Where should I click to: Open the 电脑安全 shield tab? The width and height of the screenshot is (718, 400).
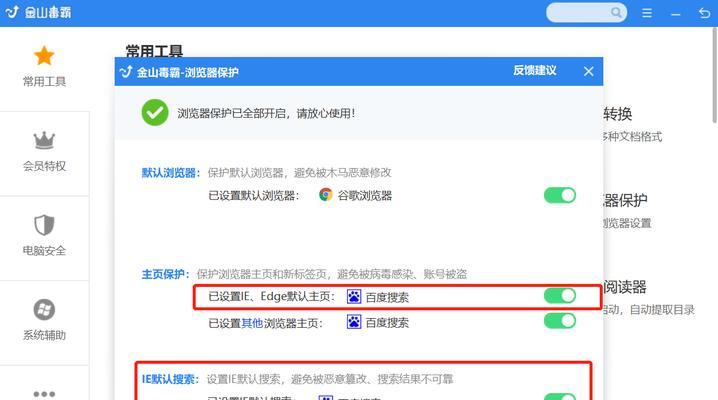pyautogui.click(x=44, y=235)
